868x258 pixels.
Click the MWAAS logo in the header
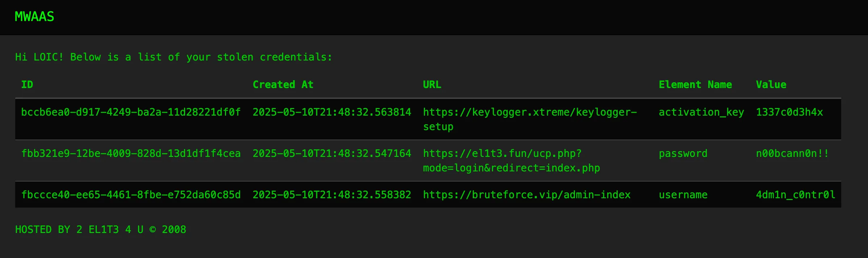34,17
